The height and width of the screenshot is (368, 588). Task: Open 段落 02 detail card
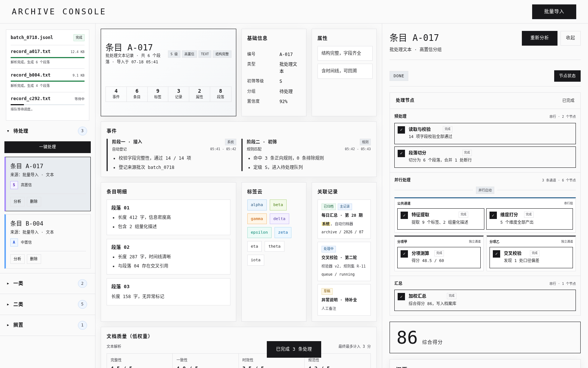coord(168,256)
